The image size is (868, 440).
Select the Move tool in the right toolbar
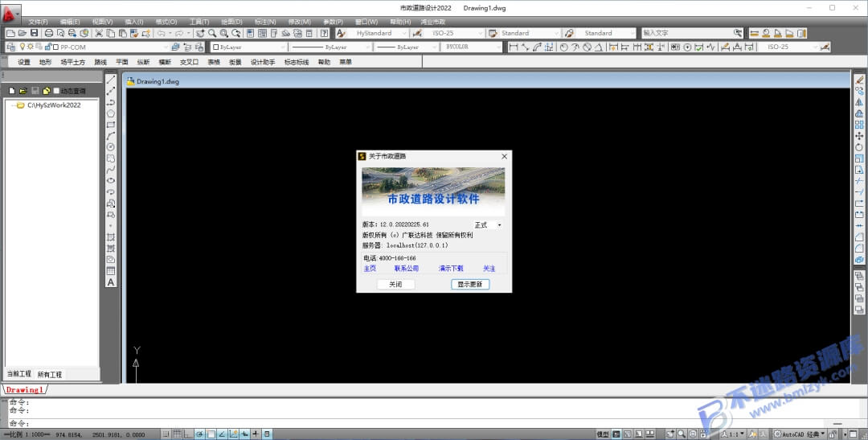pos(859,136)
